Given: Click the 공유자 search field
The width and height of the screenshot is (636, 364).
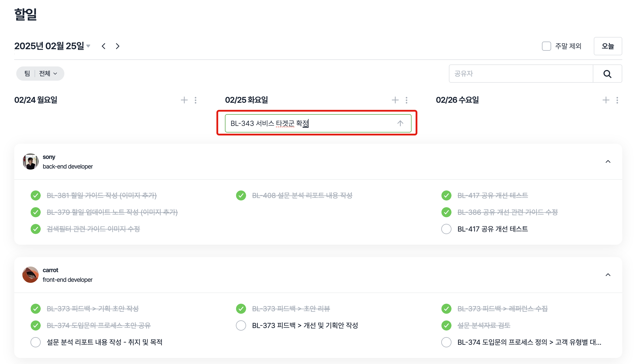Looking at the screenshot, I should (521, 74).
